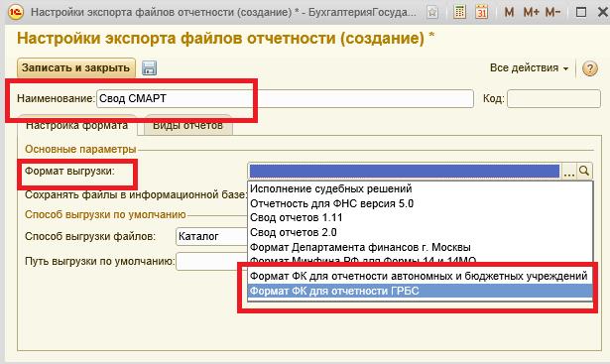Expand the Все действия dropdown menu
Image resolution: width=610 pixels, height=364 pixels.
coord(529,68)
